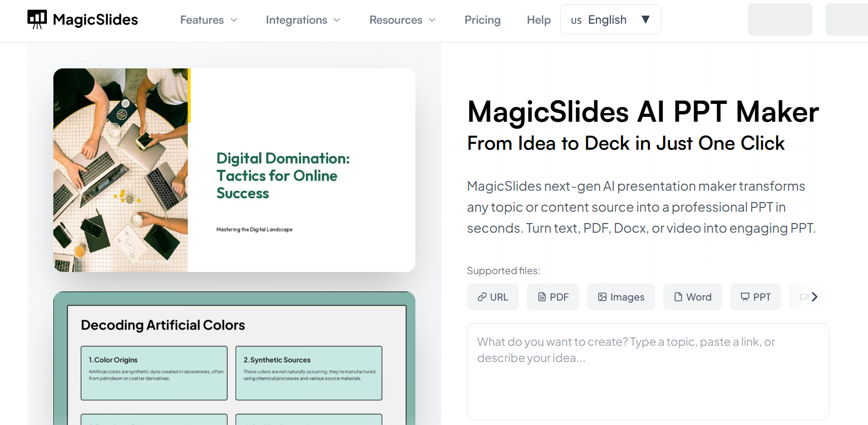
Task: Click the MagicSlides brand name link
Action: [x=95, y=20]
